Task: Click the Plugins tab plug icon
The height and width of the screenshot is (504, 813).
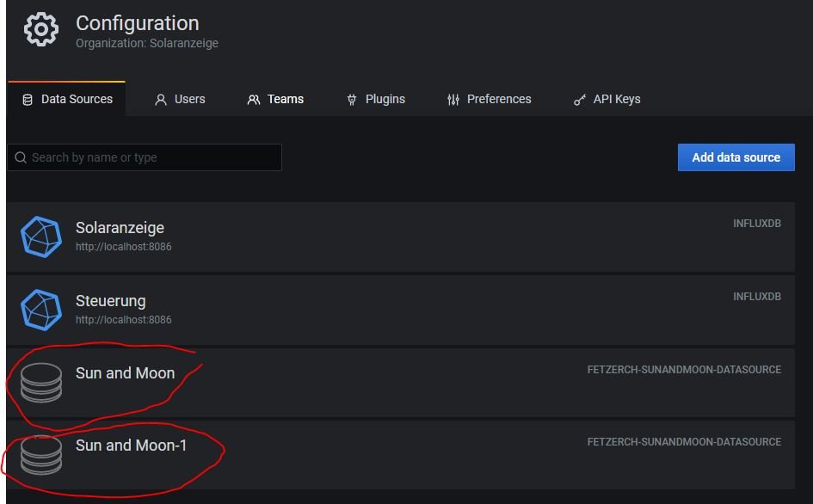Action: 351,100
